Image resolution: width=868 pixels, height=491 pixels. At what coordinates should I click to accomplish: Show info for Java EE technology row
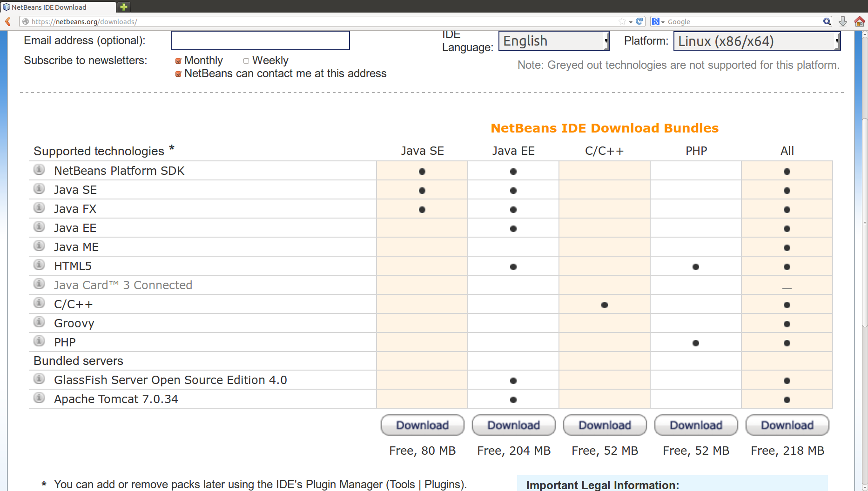(39, 227)
